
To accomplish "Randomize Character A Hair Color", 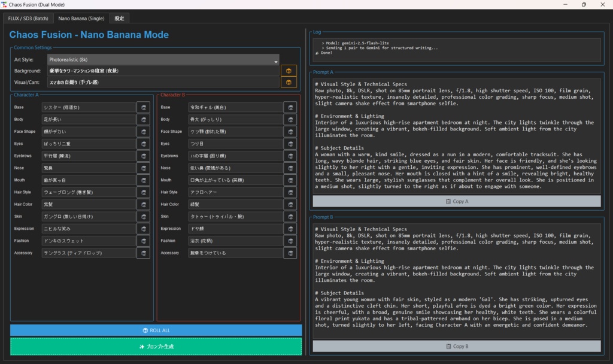I will click(x=144, y=205).
